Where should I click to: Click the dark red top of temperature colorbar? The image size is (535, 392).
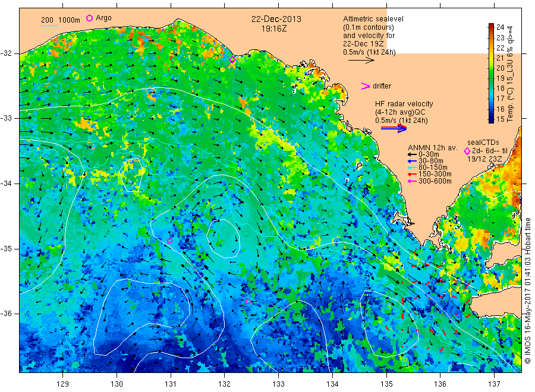491,25
